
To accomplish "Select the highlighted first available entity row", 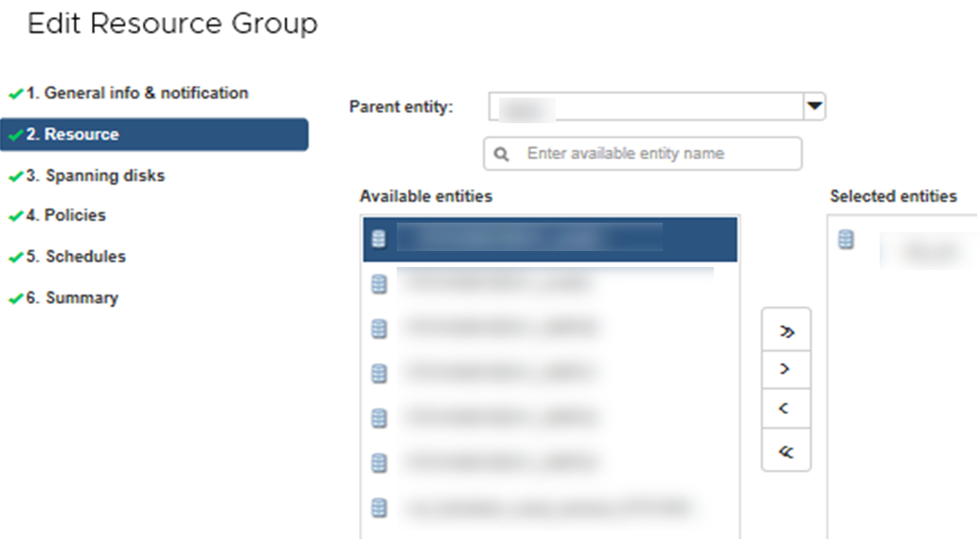I will pos(549,240).
